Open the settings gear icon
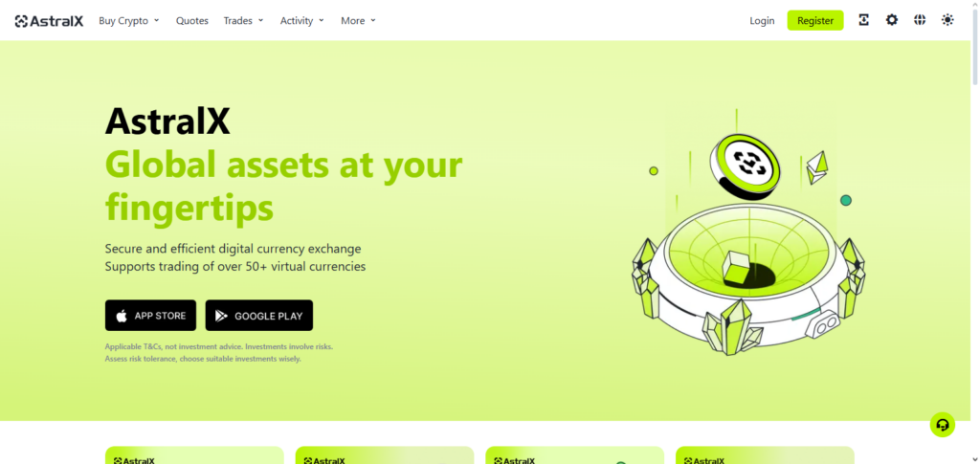This screenshot has width=980, height=464. coord(892,20)
